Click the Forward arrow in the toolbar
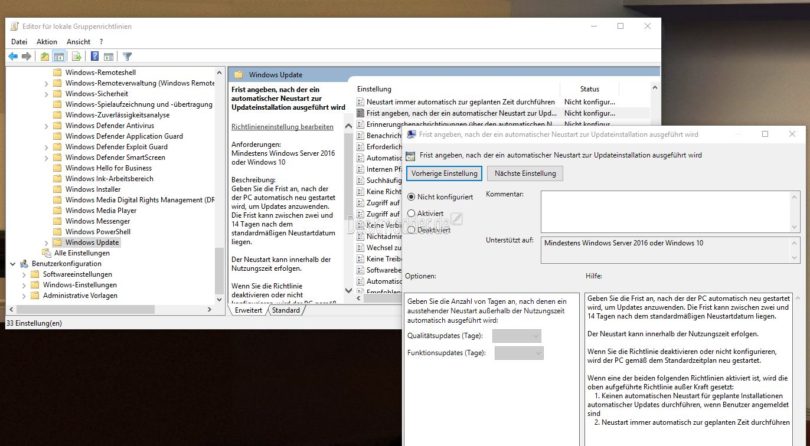This screenshot has width=810, height=446. coord(28,56)
